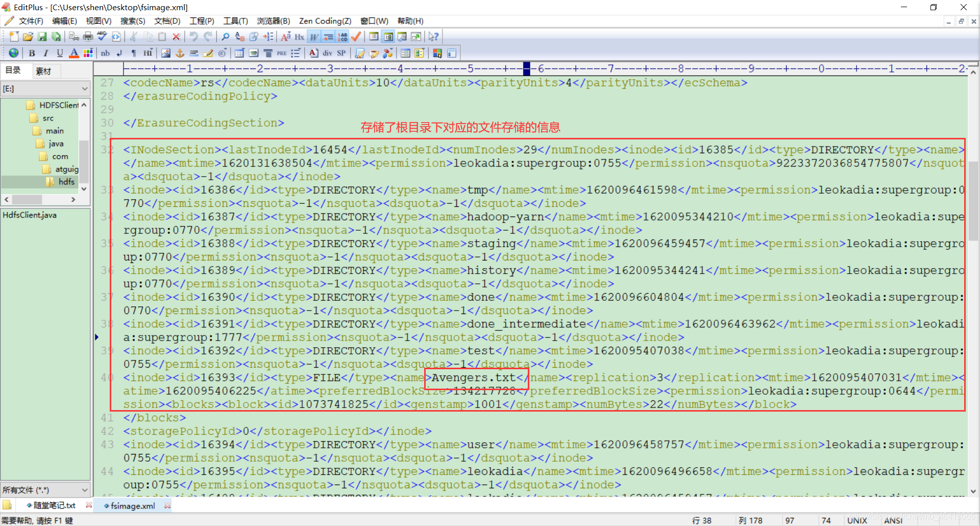Open the 文件(F) menu
980x526 pixels.
pyautogui.click(x=31, y=21)
